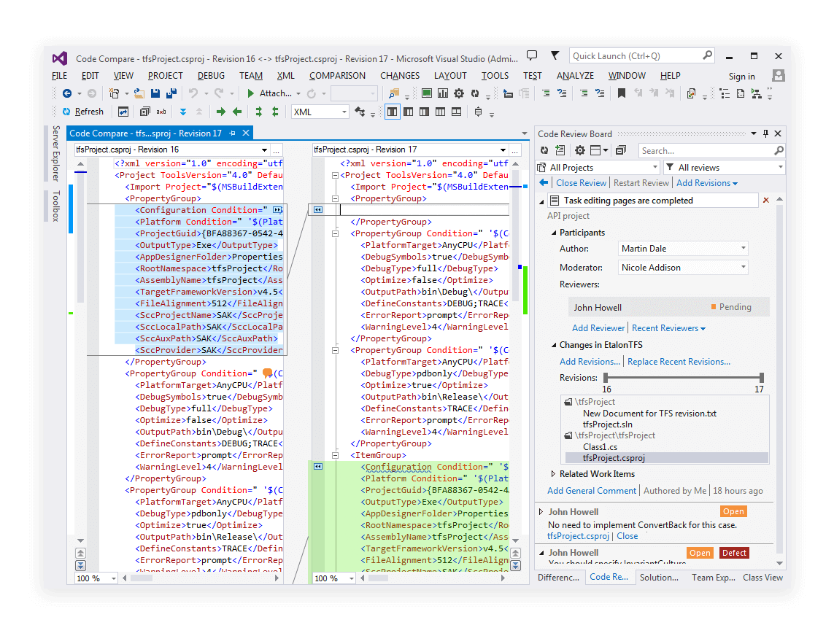Toggle pin on Code Review Board panel
Screen dimensions: 834x644
(766, 133)
